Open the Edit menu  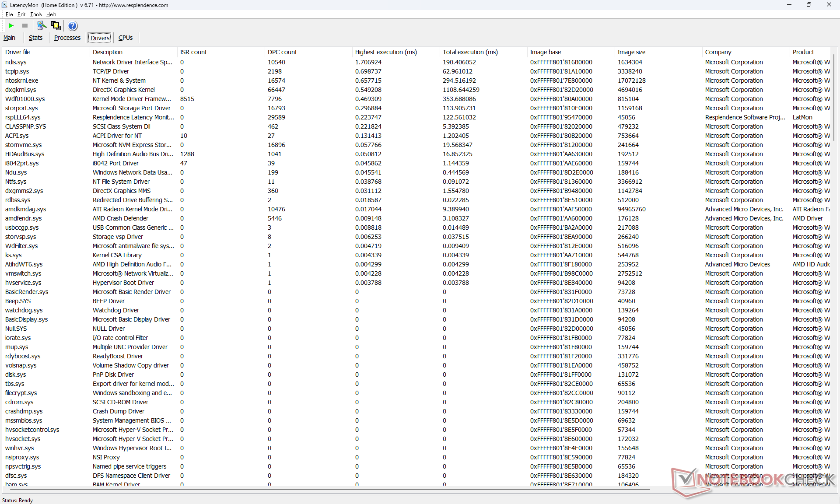(21, 14)
